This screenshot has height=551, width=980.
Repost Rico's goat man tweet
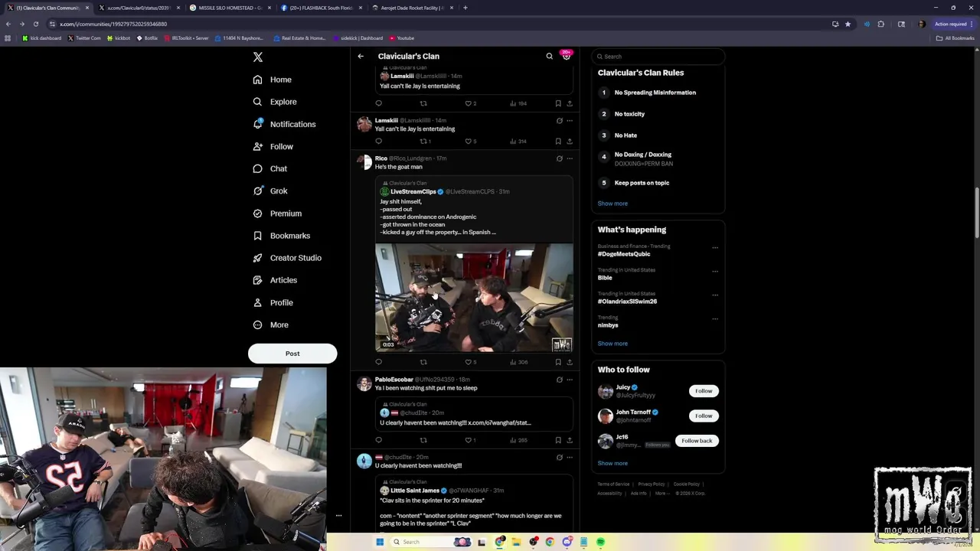[x=423, y=362]
